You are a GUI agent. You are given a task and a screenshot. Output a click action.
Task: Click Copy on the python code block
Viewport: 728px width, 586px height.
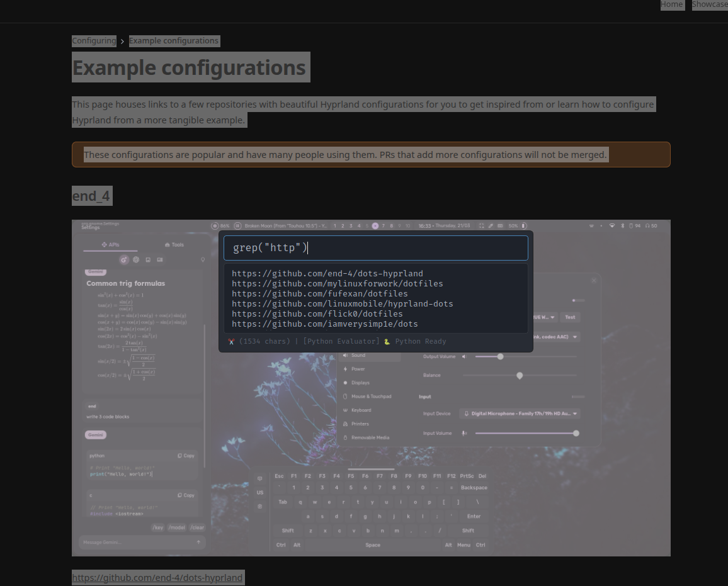click(186, 456)
